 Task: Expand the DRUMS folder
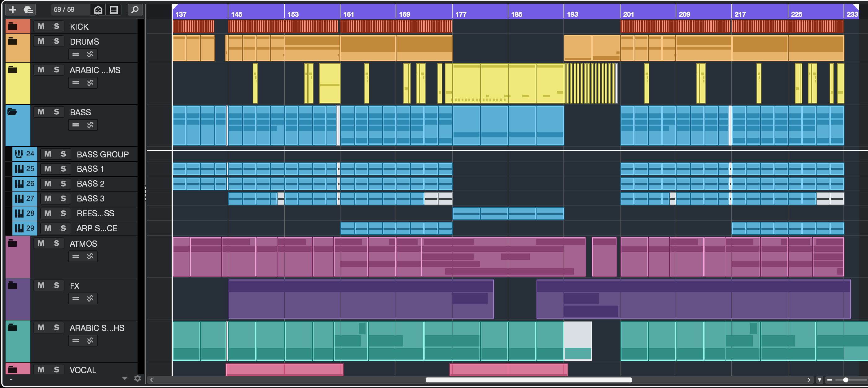(12, 41)
